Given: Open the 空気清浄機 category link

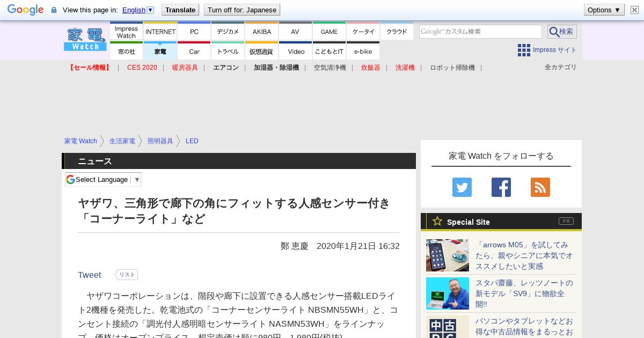Looking at the screenshot, I should [330, 68].
